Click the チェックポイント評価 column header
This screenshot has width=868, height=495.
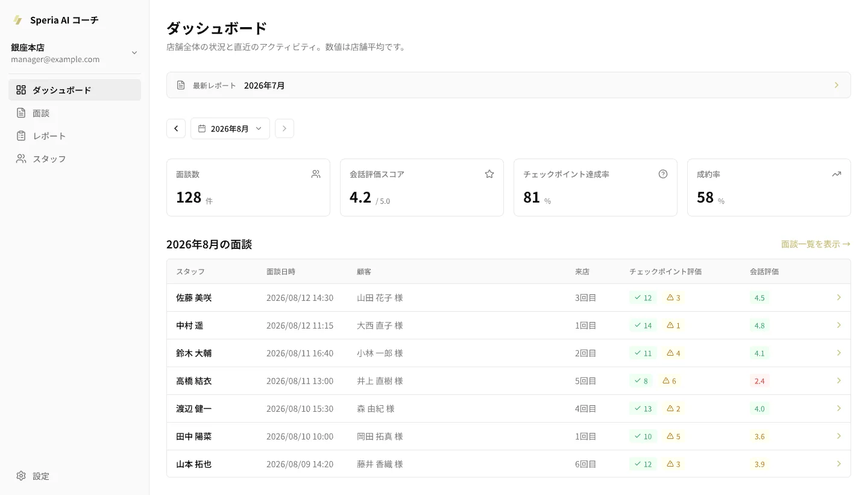(x=665, y=271)
